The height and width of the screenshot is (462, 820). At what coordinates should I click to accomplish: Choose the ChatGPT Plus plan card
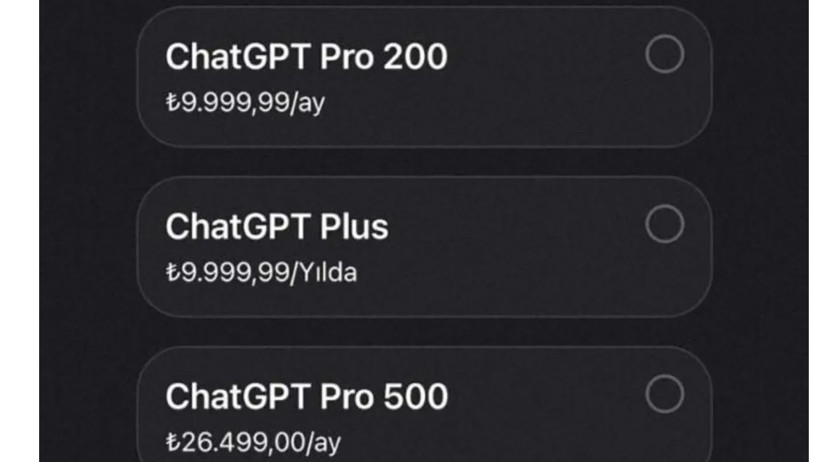point(424,247)
